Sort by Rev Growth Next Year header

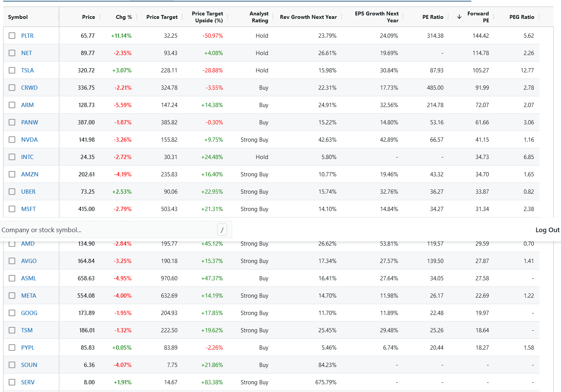[308, 17]
